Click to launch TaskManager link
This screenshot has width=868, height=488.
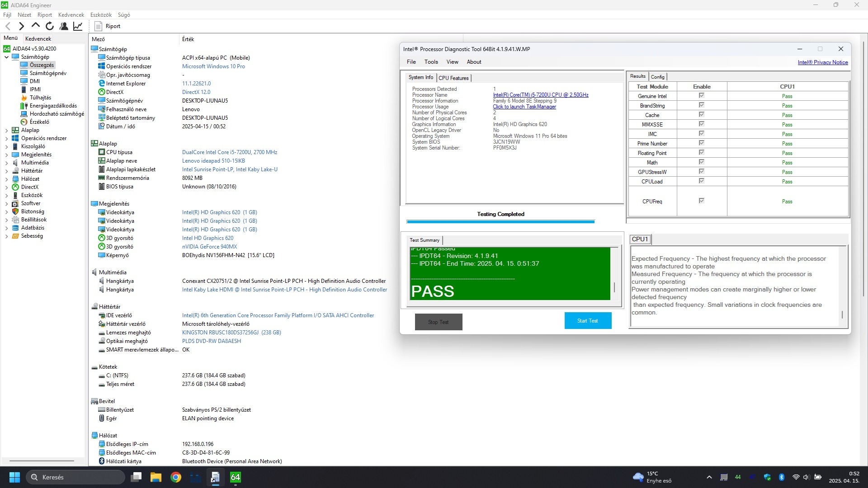click(x=524, y=107)
